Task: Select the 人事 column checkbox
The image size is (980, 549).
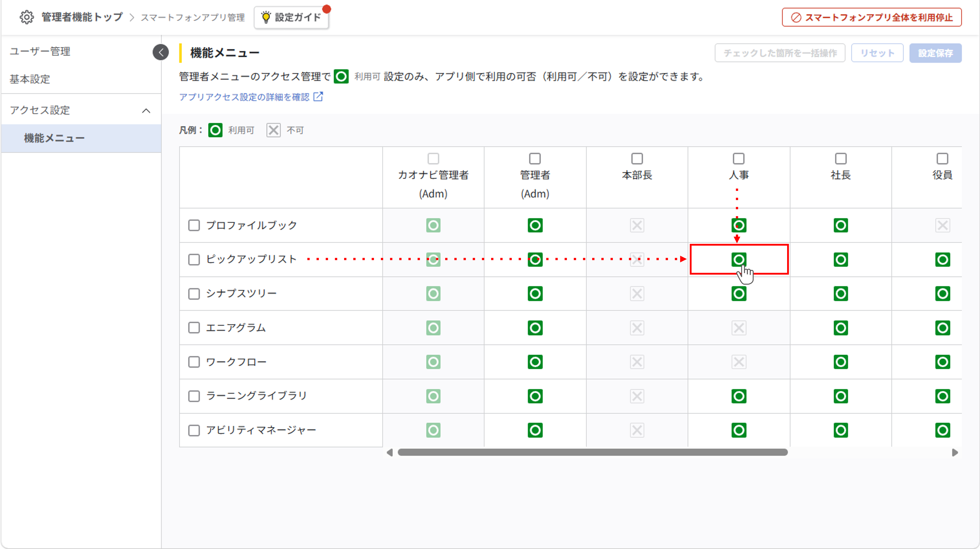Action: coord(739,158)
